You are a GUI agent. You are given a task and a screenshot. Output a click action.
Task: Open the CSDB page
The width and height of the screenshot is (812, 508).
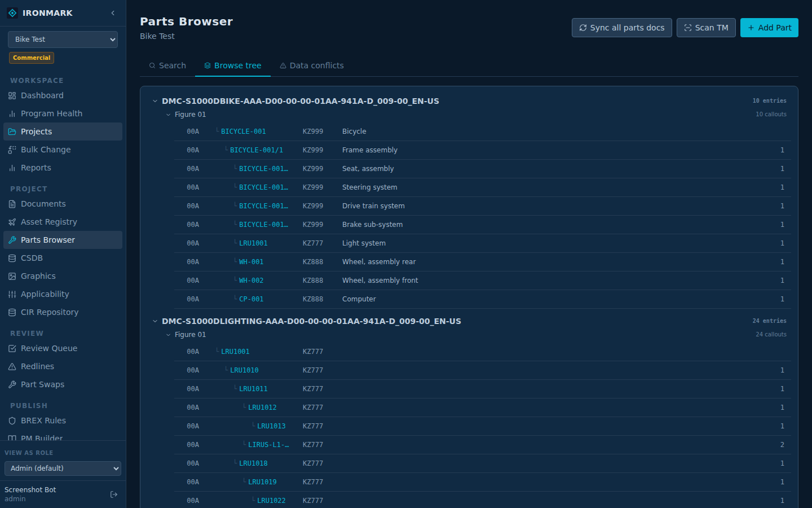click(x=63, y=259)
